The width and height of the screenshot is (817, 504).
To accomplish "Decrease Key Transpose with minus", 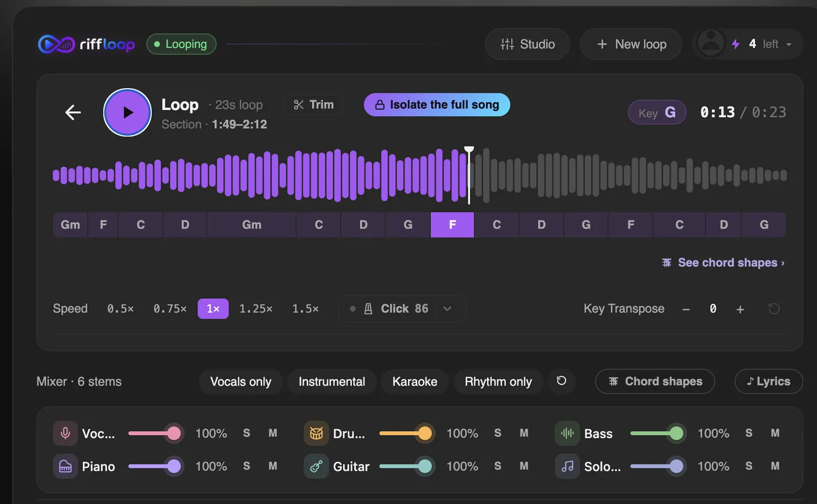I will (x=686, y=309).
